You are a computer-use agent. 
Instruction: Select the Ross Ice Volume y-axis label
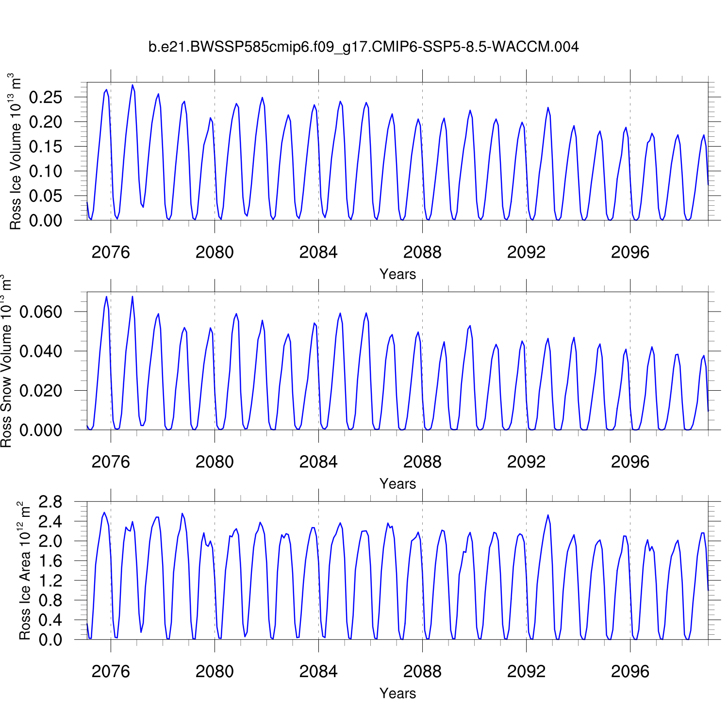pos(16,151)
